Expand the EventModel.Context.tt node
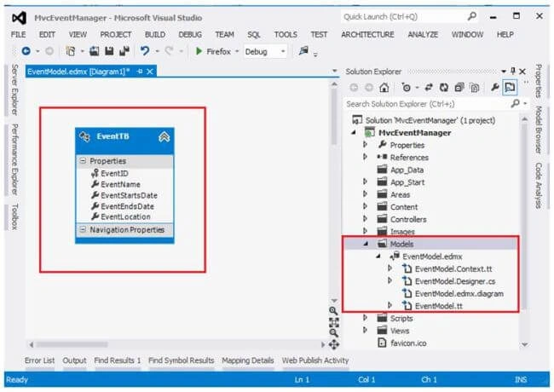The image size is (554, 392). pyautogui.click(x=390, y=268)
